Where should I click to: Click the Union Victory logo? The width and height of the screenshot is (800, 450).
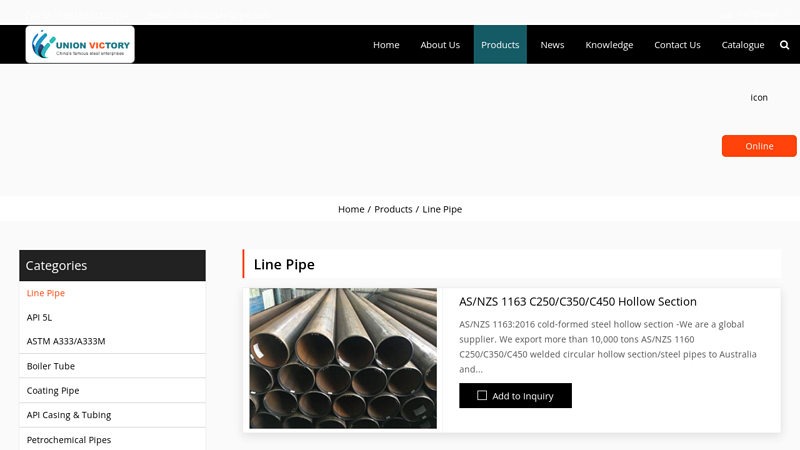[80, 44]
